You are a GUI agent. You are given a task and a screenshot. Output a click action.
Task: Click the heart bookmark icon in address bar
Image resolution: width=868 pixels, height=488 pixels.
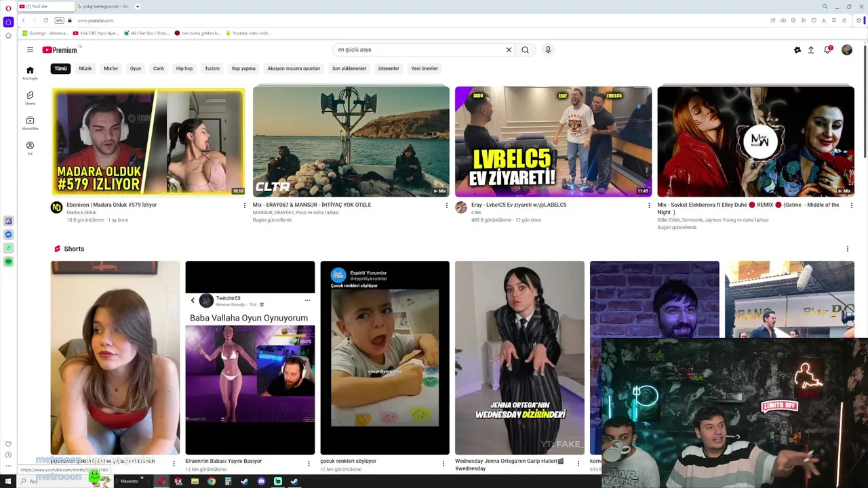[814, 20]
